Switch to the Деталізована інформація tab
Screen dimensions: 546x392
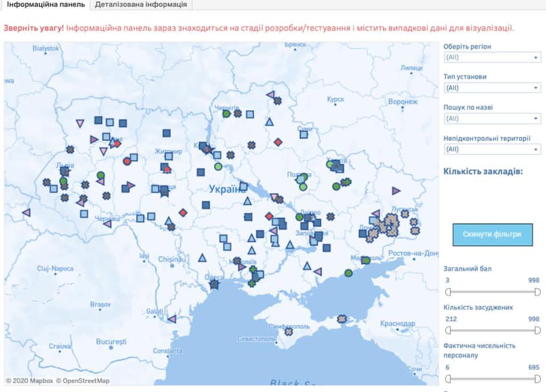click(140, 5)
